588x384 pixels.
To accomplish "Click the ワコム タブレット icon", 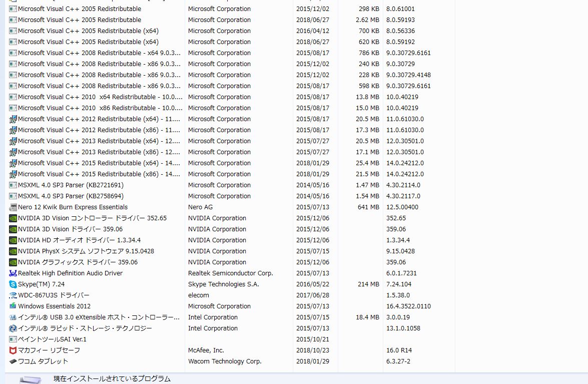I will point(13,361).
